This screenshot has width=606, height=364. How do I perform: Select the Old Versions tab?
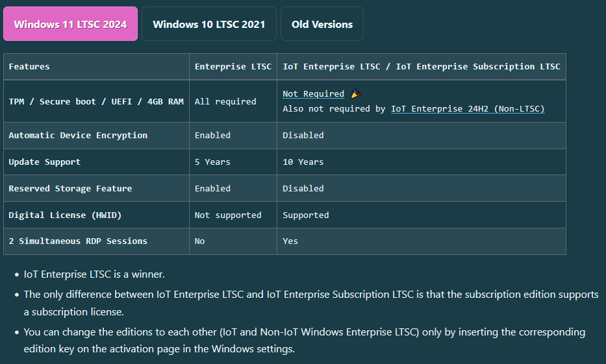(322, 24)
